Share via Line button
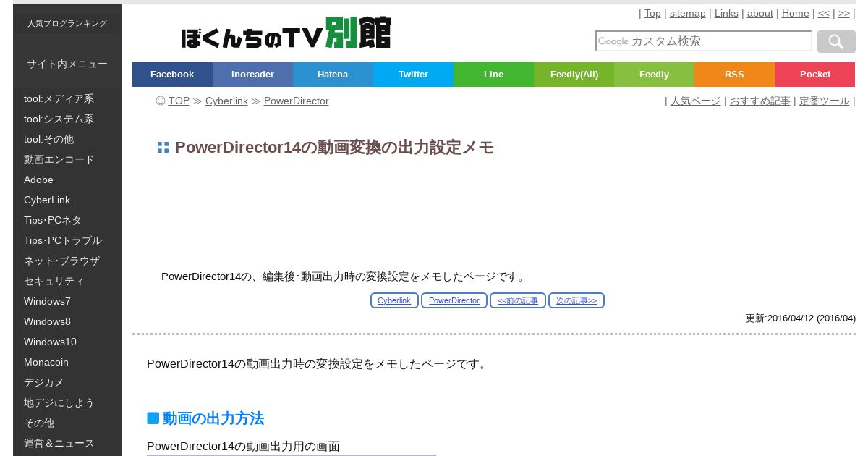Screen dimensions: 868x456 click(x=493, y=75)
